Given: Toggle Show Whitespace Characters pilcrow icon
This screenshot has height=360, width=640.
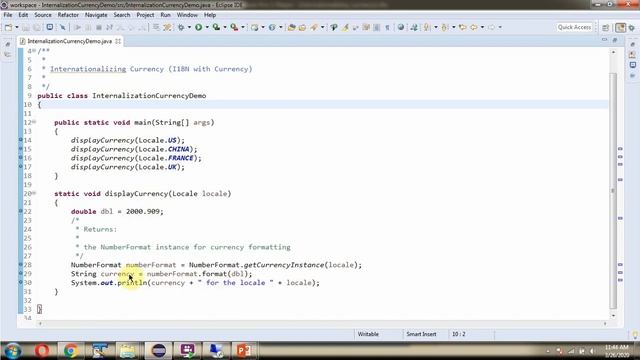Looking at the screenshot, I should [x=387, y=27].
